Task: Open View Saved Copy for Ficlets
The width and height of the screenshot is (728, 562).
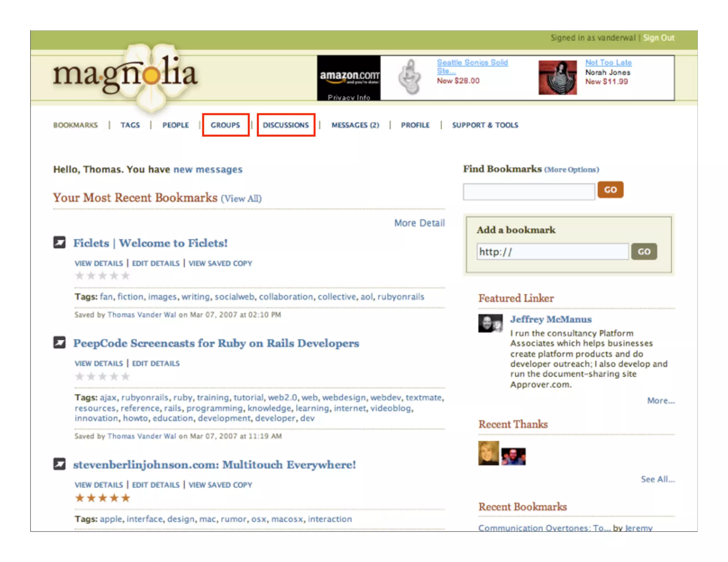Action: tap(220, 264)
